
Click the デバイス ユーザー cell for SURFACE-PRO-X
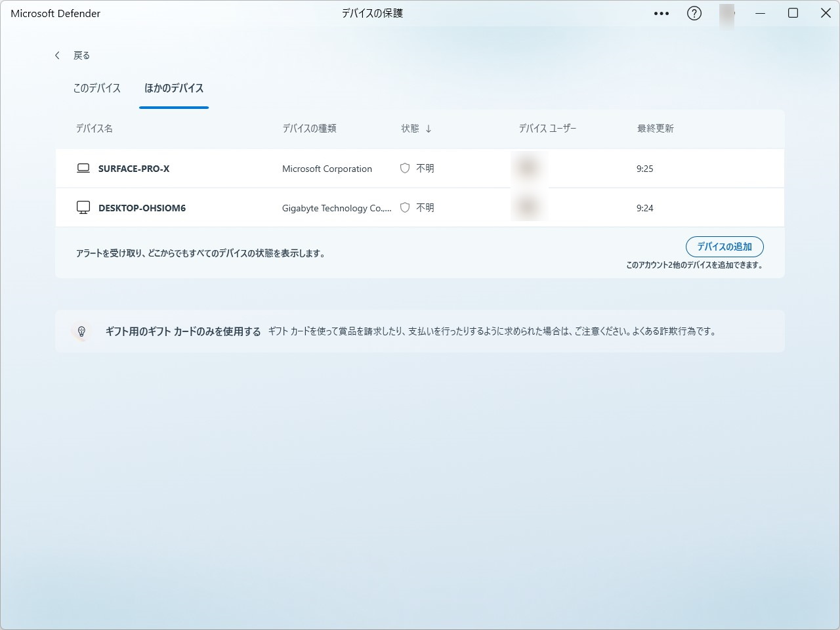[528, 168]
